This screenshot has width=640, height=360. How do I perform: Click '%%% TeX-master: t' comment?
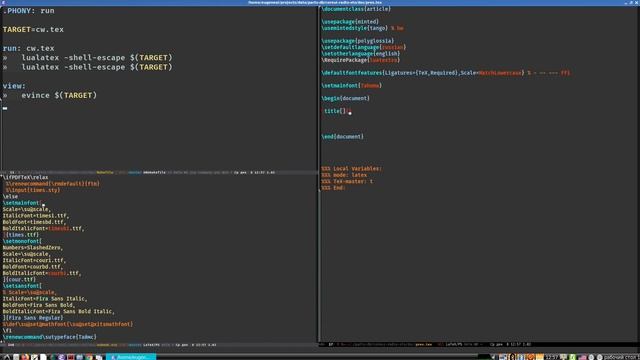coord(347,181)
